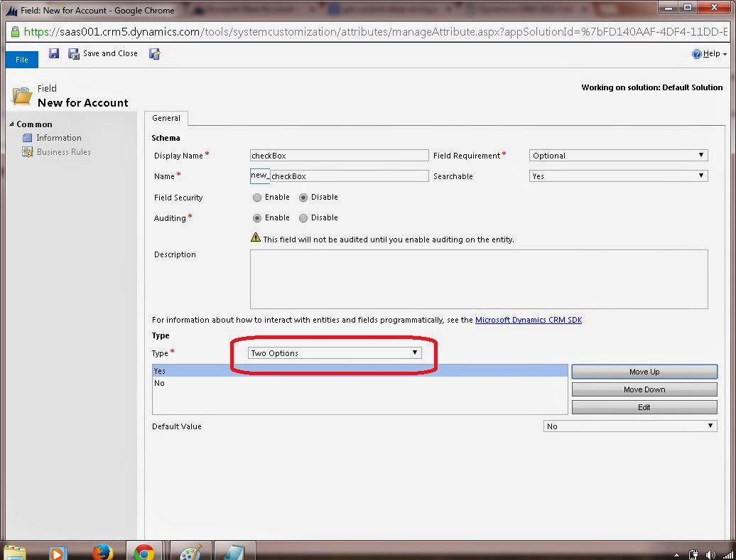Click the power plug tray icon
This screenshot has height=560, width=736.
[x=694, y=554]
